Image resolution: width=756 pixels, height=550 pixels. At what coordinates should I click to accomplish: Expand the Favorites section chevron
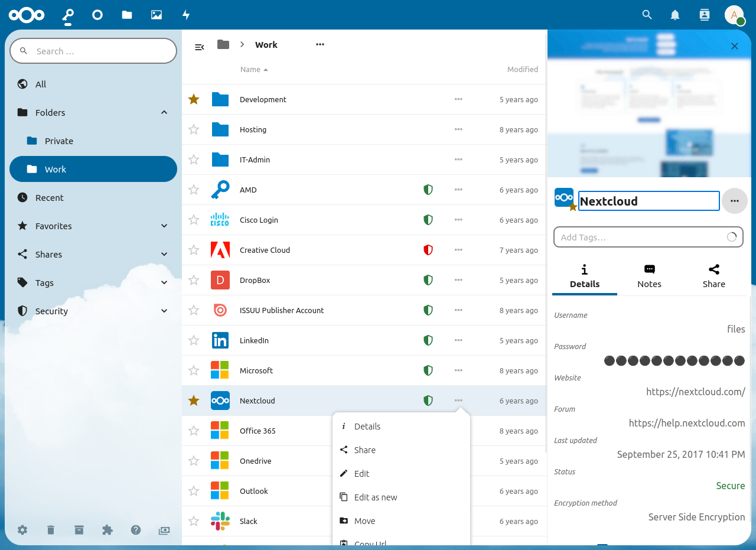tap(164, 226)
